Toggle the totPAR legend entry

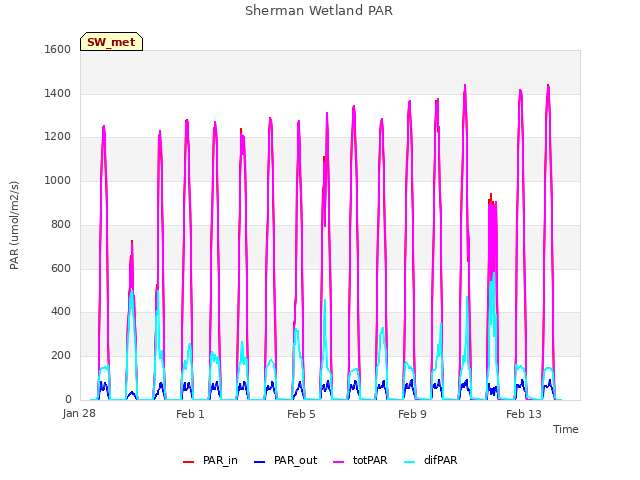360,460
